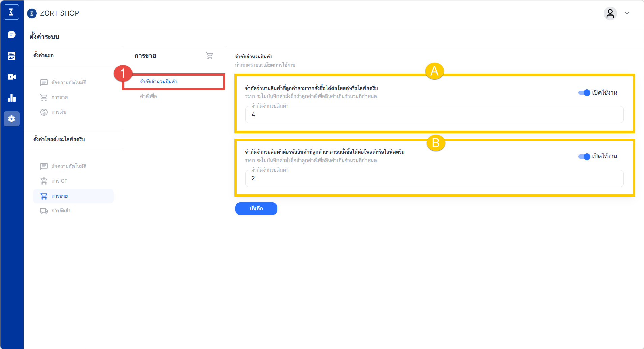The image size is (644, 349).
Task: Open การ CF under post settings
Action: coord(59,181)
